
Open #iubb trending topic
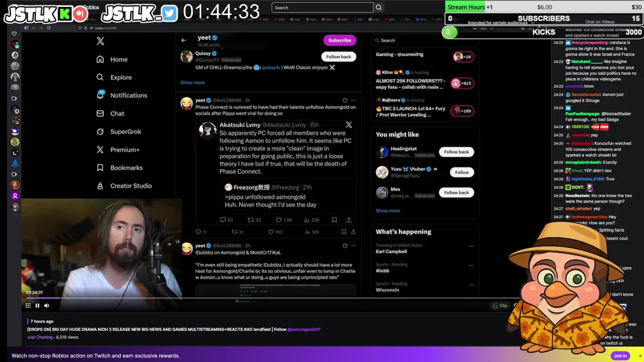click(x=382, y=270)
